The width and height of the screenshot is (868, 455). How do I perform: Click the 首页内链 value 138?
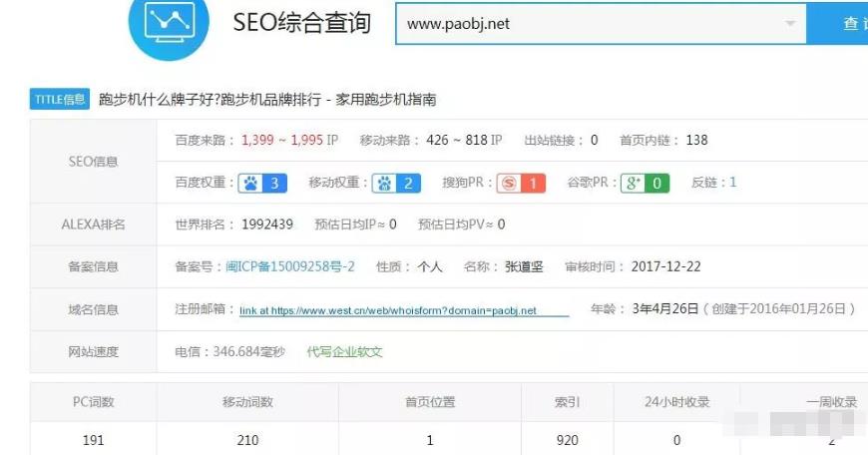tap(696, 140)
